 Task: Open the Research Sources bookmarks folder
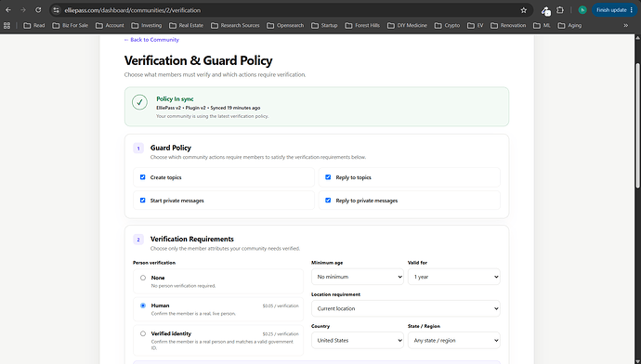pyautogui.click(x=235, y=25)
